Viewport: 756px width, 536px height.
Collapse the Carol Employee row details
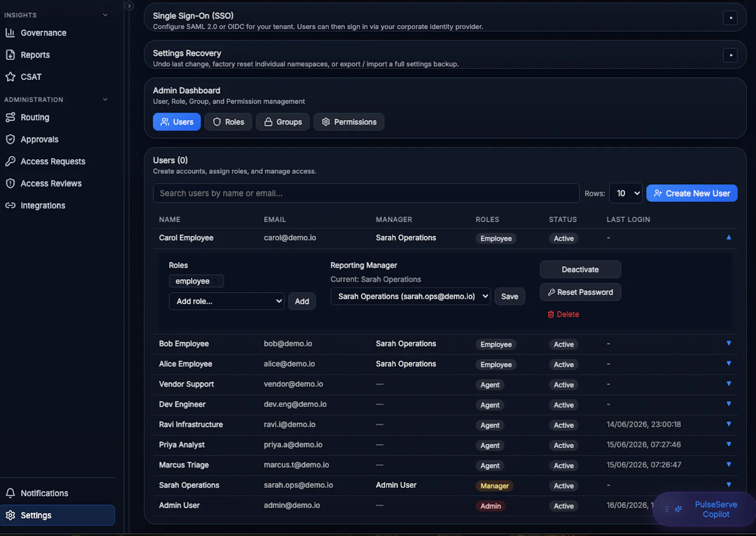(729, 237)
